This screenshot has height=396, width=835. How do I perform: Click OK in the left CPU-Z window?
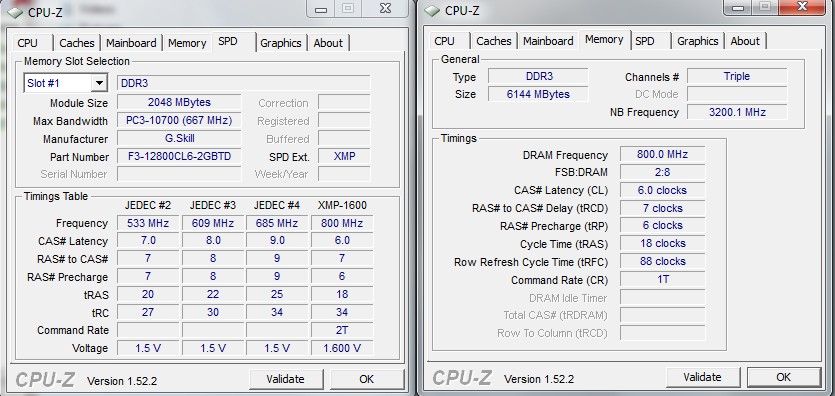coord(366,379)
